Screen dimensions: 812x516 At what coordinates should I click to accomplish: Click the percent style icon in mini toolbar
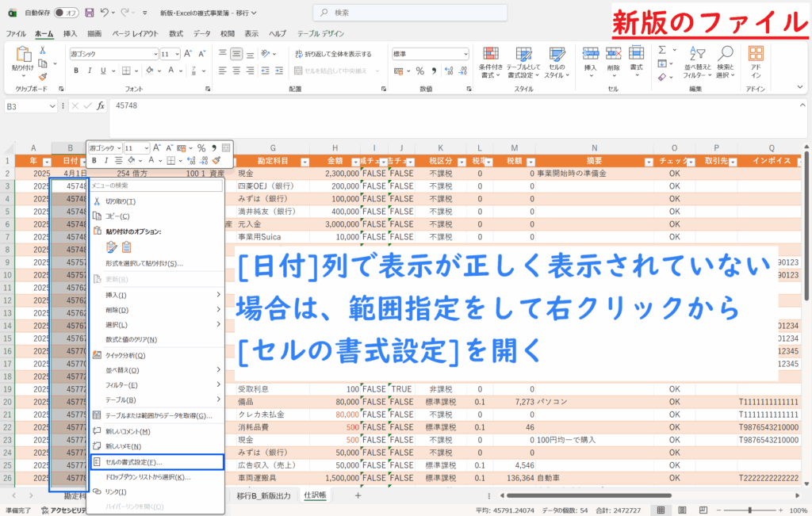[201, 147]
